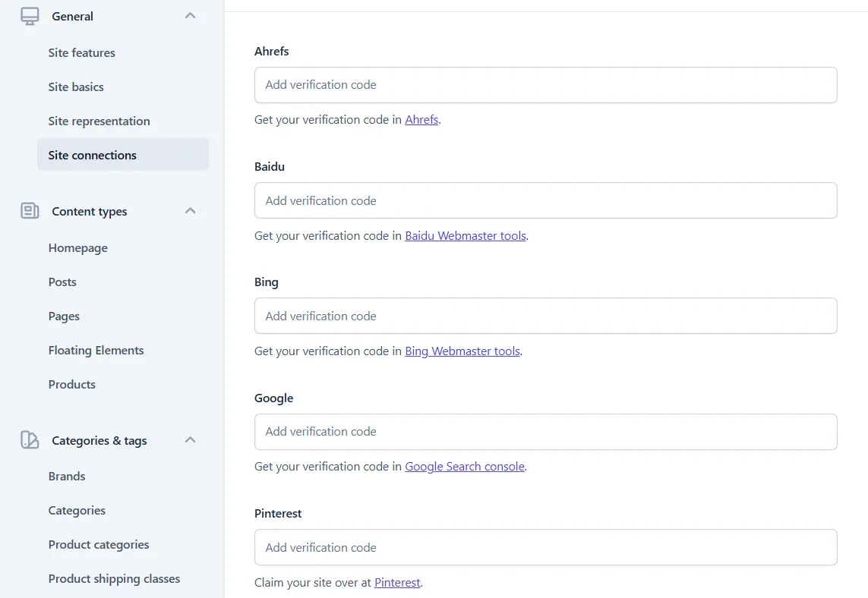Collapse the Categories & tags section chevron

190,439
